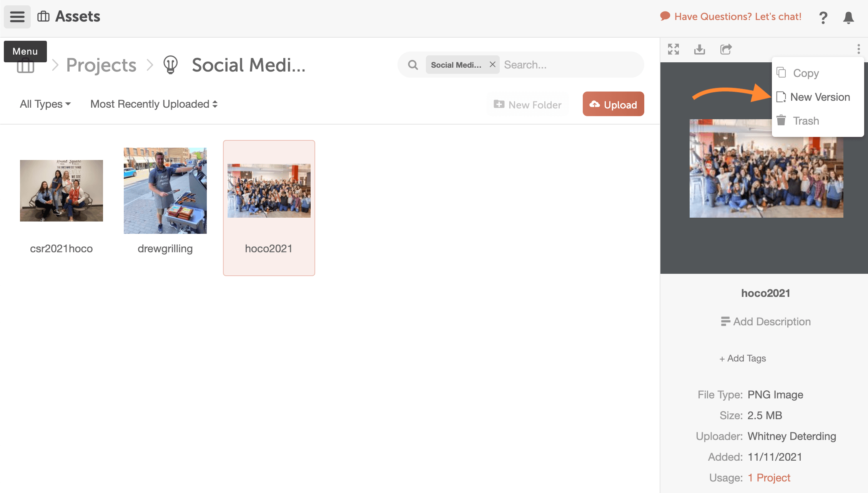The image size is (868, 493).
Task: Open the hamburger menu
Action: (17, 17)
